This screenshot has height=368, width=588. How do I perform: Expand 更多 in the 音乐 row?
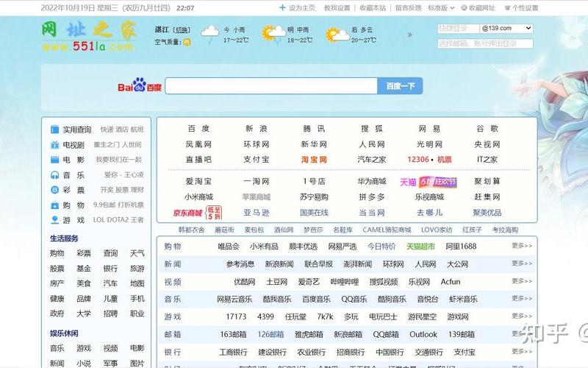[522, 298]
